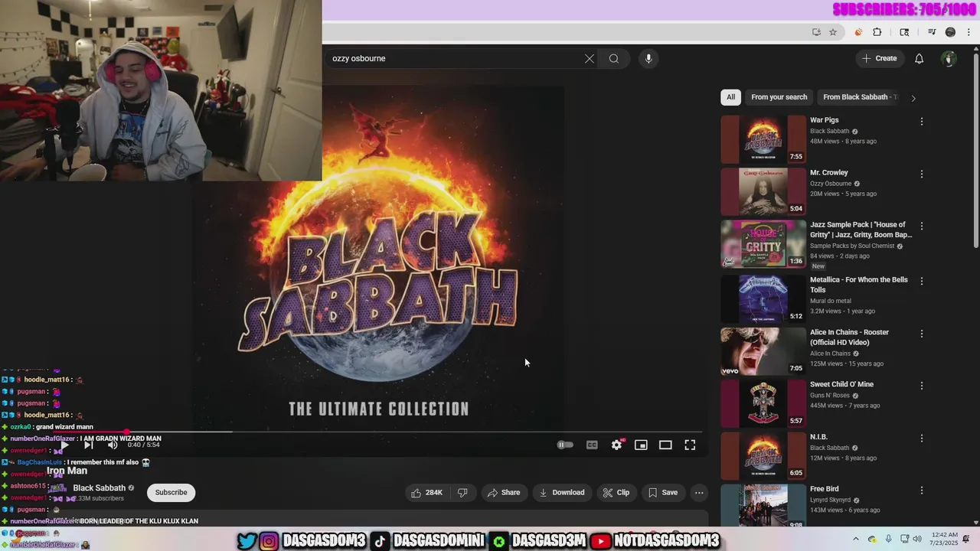The width and height of the screenshot is (980, 551).
Task: Click the N.I.B. video title
Action: (818, 437)
